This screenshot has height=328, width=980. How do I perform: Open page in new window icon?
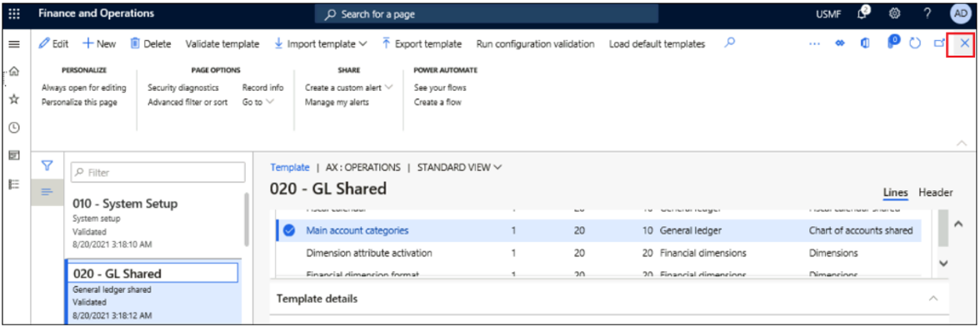click(x=938, y=43)
